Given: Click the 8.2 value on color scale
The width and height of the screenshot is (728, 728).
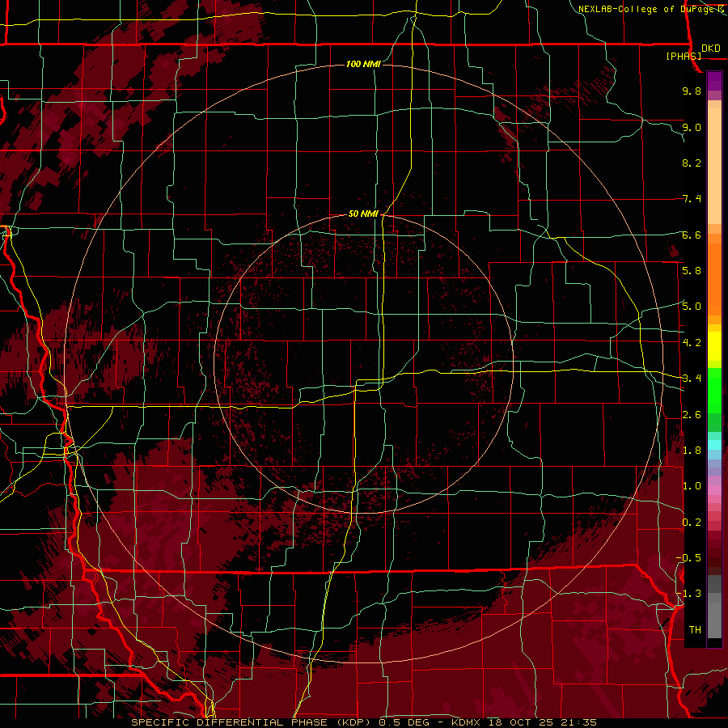Looking at the screenshot, I should click(x=692, y=163).
